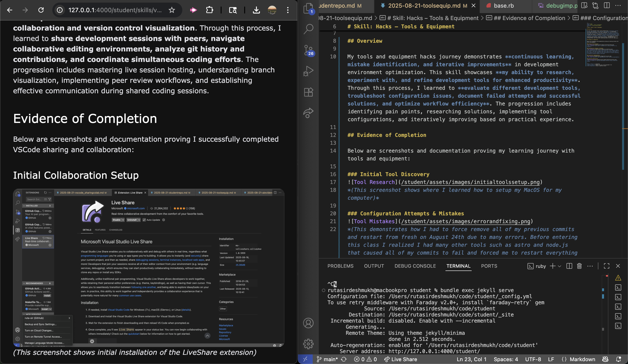Open the Run and Debug view
628x364 pixels.
click(x=308, y=71)
